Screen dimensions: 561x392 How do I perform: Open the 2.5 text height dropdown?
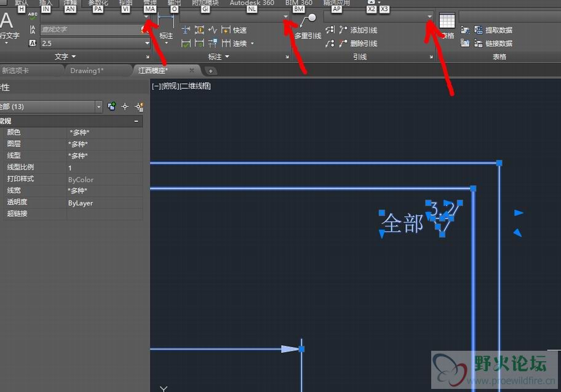pos(146,43)
